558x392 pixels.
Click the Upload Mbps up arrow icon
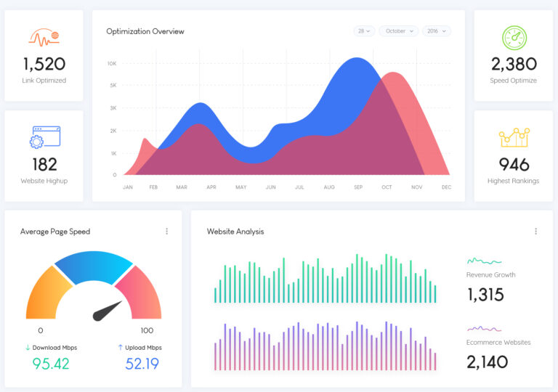tap(121, 348)
